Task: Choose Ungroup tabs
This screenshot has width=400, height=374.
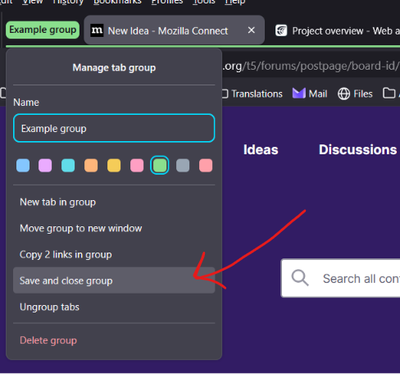Action: (x=114, y=307)
